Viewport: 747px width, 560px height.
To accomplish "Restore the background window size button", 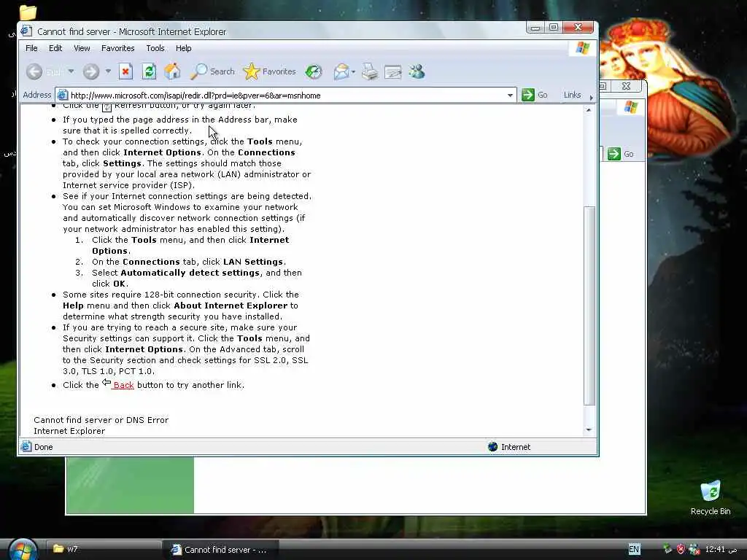I will coord(603,86).
